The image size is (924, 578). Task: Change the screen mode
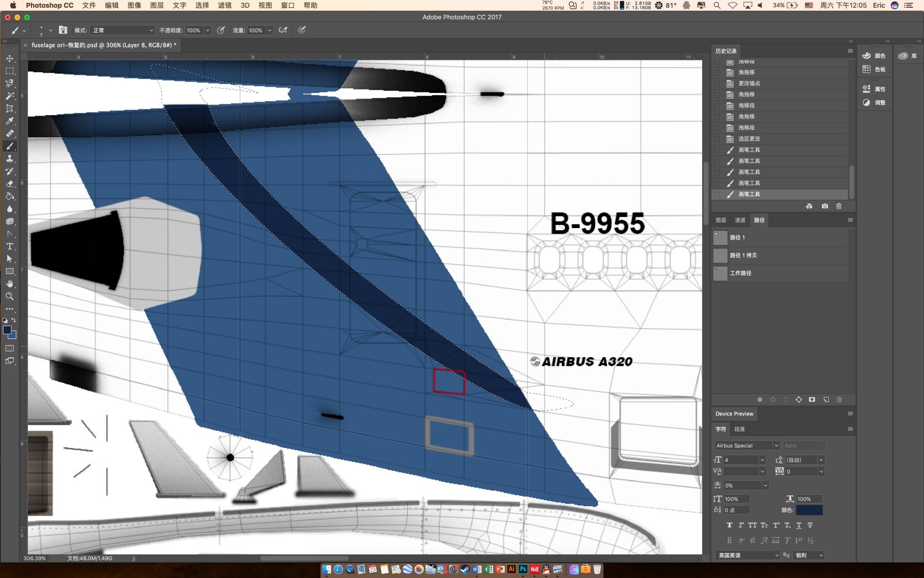click(9, 361)
